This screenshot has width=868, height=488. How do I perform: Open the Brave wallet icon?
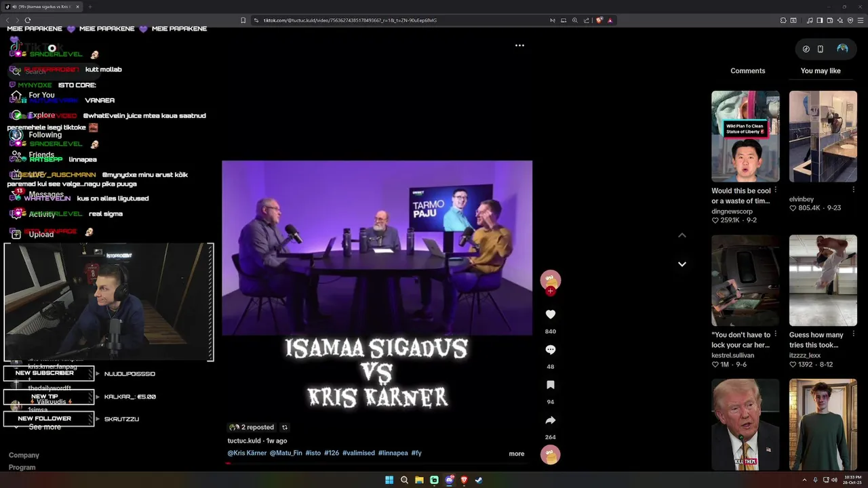click(x=829, y=20)
